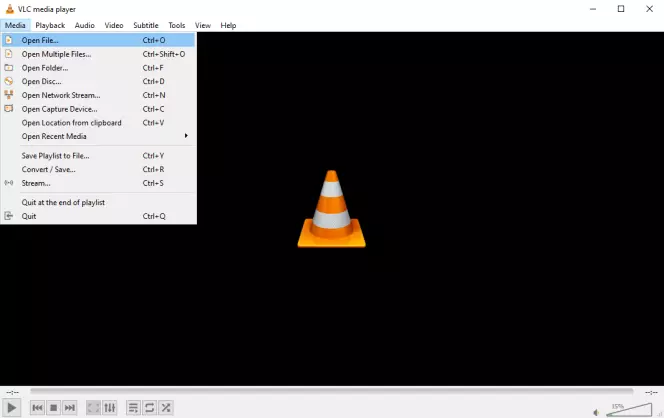The image size is (664, 418).
Task: Toggle fullscreen video mode
Action: point(93,407)
